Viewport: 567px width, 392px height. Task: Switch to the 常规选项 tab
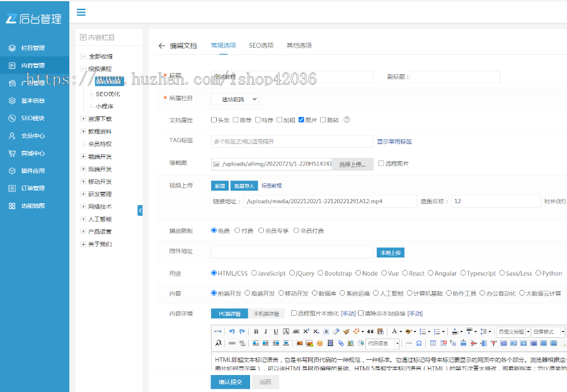point(224,45)
